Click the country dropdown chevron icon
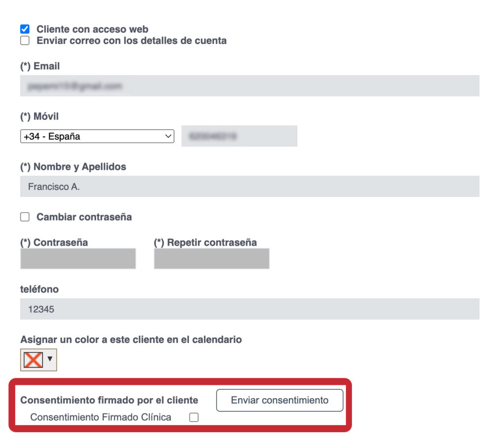Screen dimensions: 504x440 168,136
